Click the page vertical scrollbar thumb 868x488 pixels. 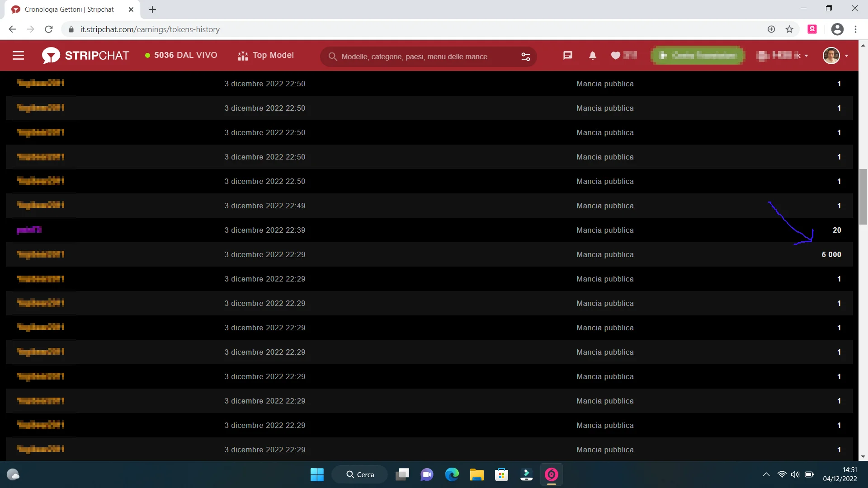863,197
